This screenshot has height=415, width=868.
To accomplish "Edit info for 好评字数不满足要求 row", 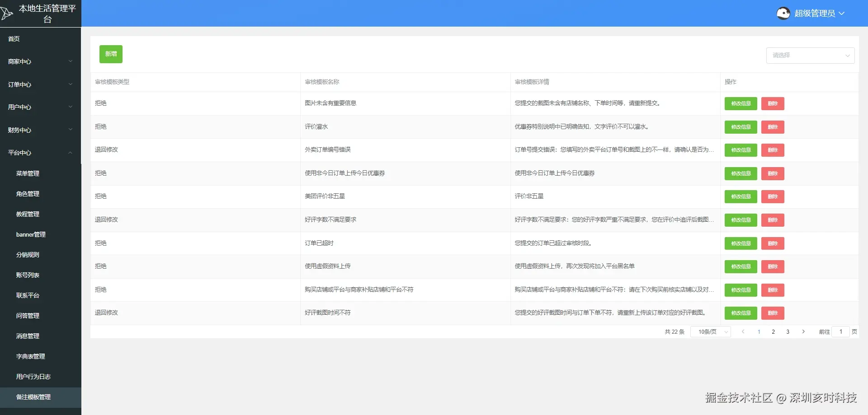I will 741,220.
